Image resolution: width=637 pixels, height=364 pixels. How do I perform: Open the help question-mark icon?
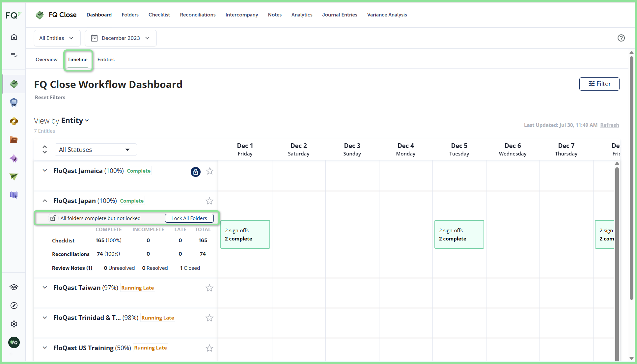(621, 38)
